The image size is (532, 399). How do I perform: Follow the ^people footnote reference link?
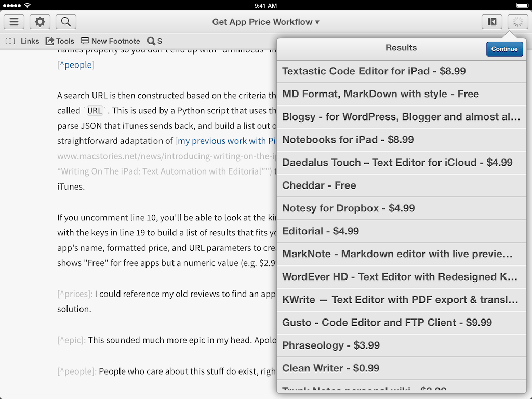click(76, 65)
